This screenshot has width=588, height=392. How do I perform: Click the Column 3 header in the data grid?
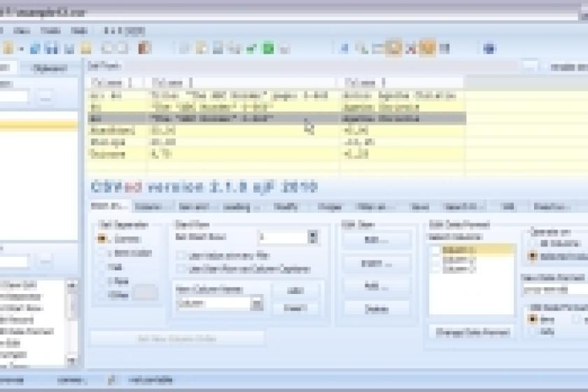pos(402,83)
